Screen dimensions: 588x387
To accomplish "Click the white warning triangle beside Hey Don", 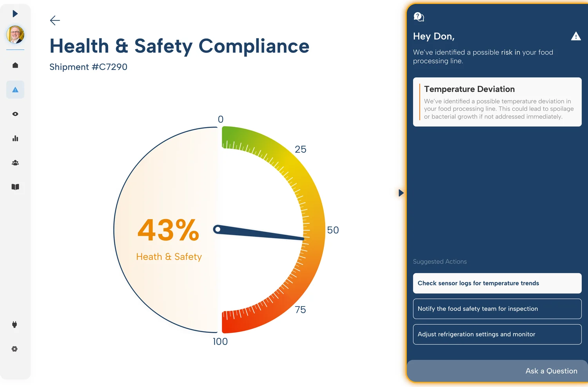I will pos(576,37).
